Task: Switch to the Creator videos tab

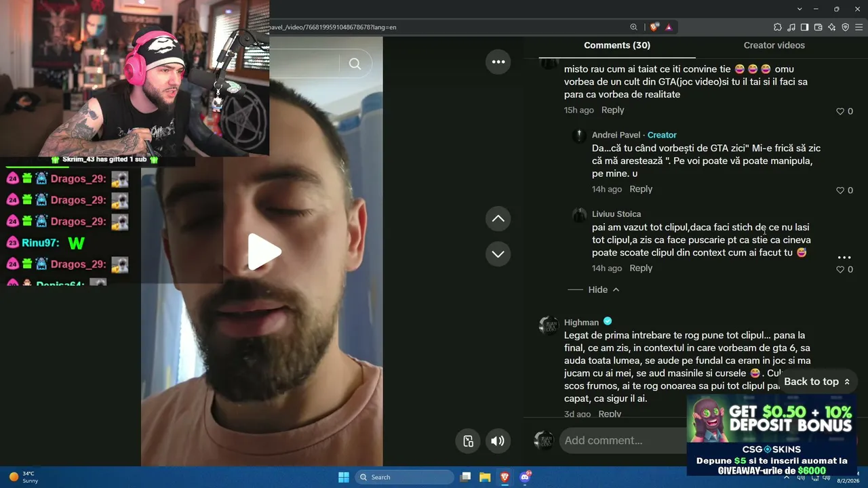Action: coord(774,45)
